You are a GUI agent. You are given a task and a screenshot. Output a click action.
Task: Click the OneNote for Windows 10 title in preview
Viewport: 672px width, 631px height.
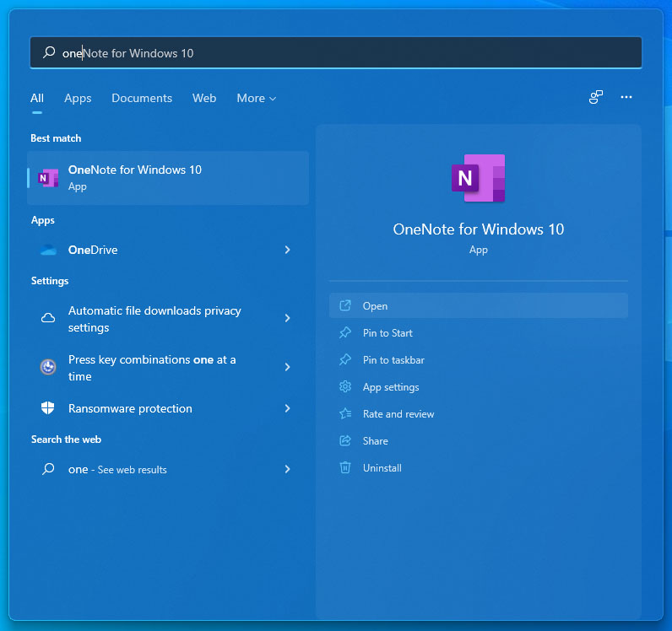pyautogui.click(x=479, y=229)
